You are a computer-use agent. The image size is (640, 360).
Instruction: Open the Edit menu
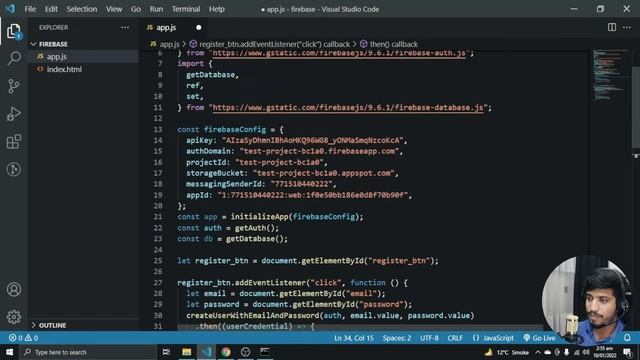[51, 9]
